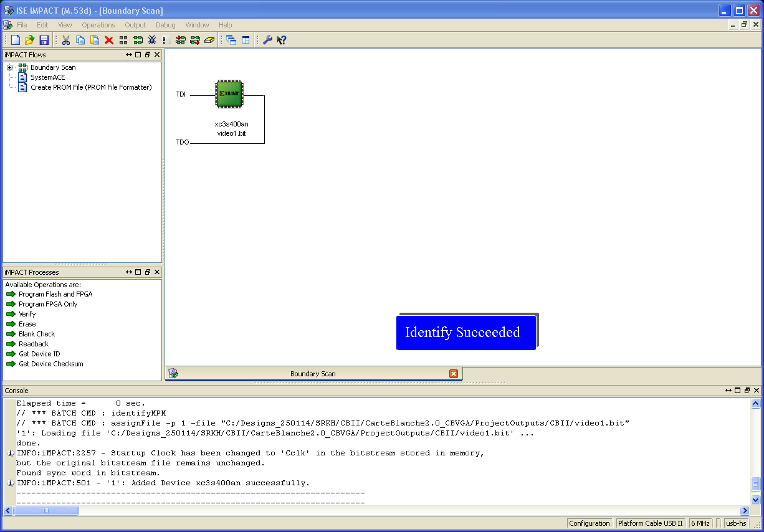Image resolution: width=764 pixels, height=532 pixels.
Task: Toggle the float arrows on iMPACT Processes panel
Action: point(129,272)
